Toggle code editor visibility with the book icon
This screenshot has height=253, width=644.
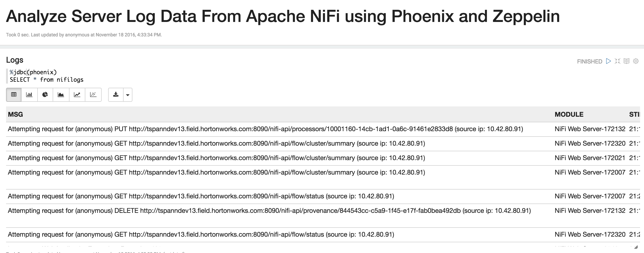click(627, 61)
